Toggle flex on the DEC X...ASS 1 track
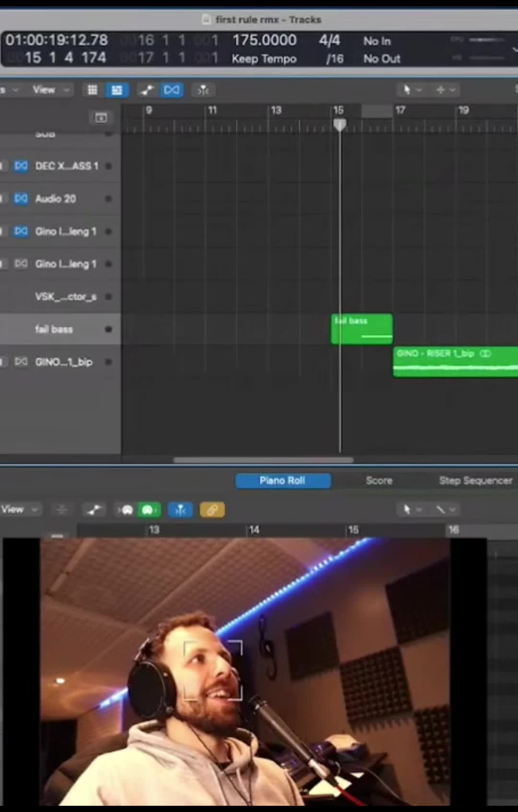 (21, 166)
